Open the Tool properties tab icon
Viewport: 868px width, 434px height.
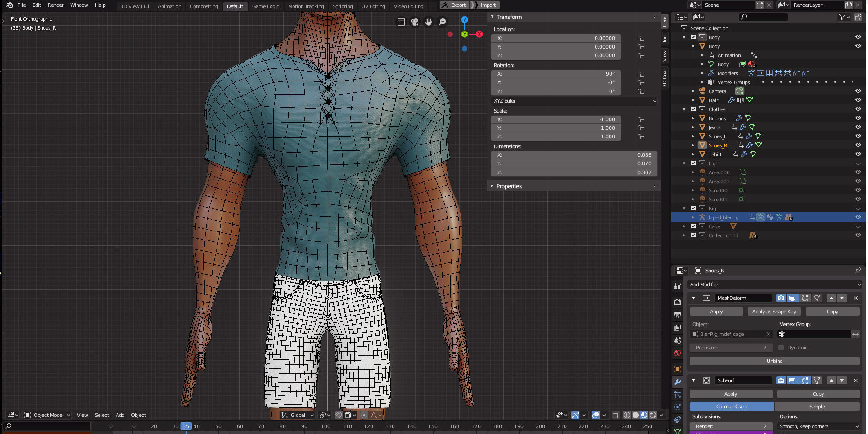678,286
